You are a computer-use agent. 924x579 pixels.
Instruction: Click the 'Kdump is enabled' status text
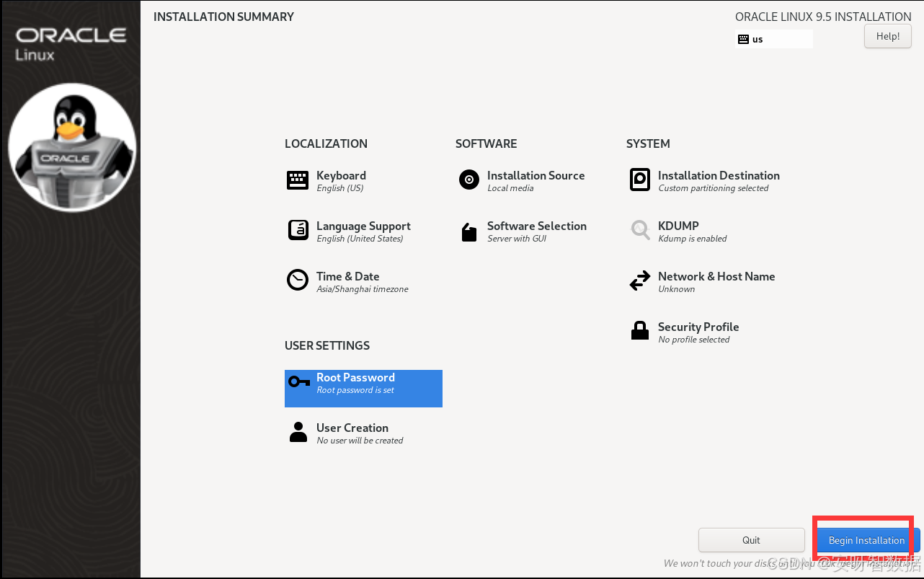693,239
